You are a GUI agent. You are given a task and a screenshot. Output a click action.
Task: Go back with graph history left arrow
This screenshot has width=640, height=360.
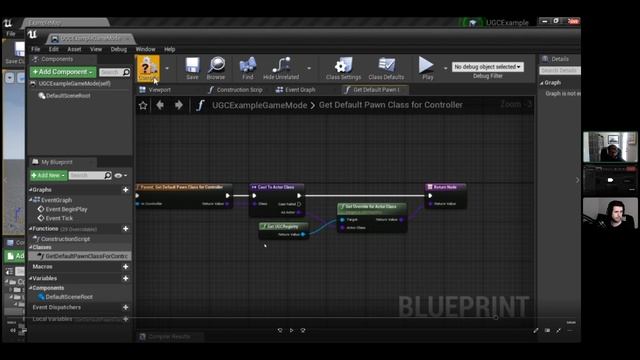pyautogui.click(x=160, y=105)
